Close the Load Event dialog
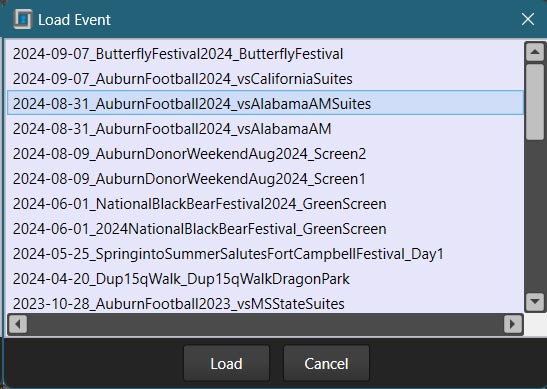The height and width of the screenshot is (389, 547). pyautogui.click(x=528, y=19)
